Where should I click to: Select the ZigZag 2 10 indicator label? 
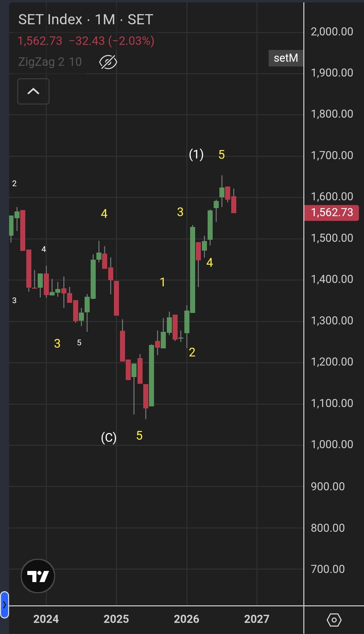50,62
